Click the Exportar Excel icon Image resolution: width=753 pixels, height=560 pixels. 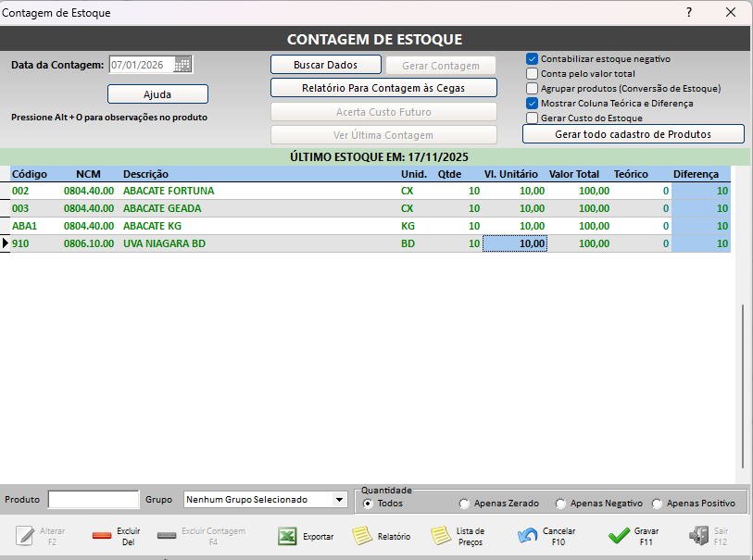(288, 536)
